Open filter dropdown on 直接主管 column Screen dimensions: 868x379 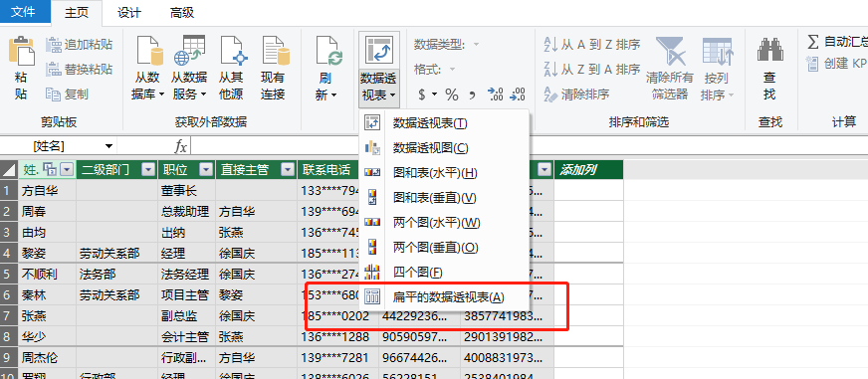(x=288, y=170)
